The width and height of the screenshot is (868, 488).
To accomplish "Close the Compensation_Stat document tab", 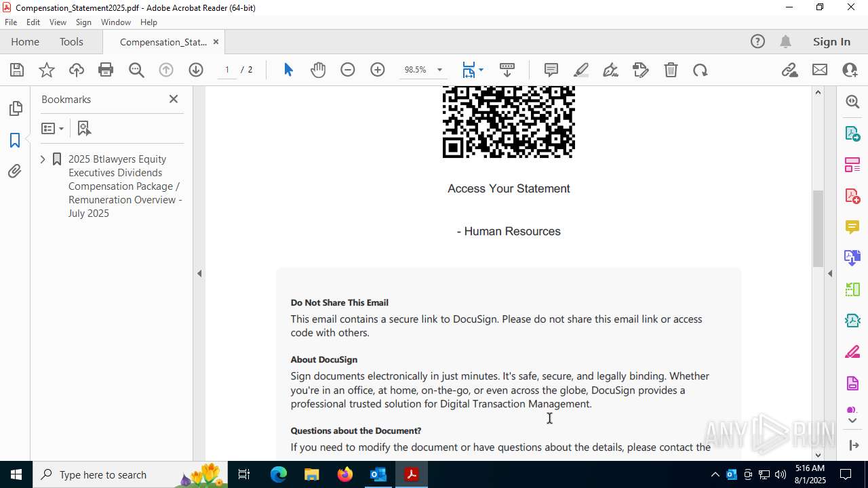I will pos(216,42).
